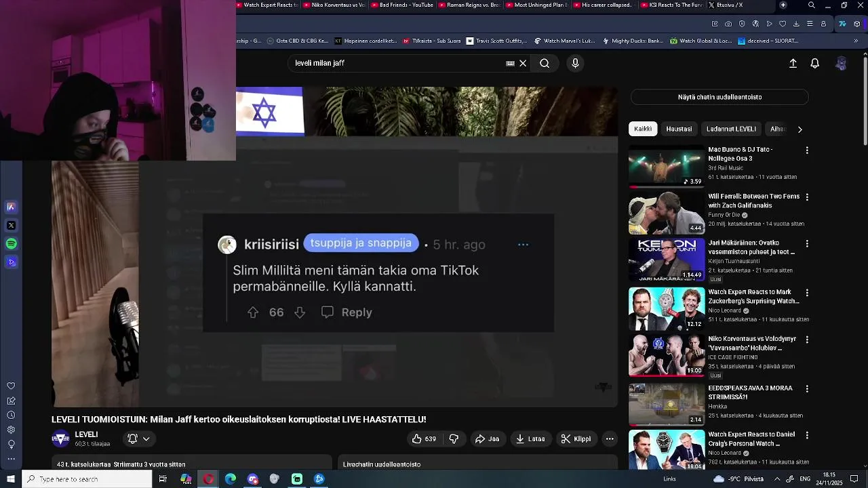Open the on-screen keyboard icon in search
Screen dimensions: 868x488
510,63
